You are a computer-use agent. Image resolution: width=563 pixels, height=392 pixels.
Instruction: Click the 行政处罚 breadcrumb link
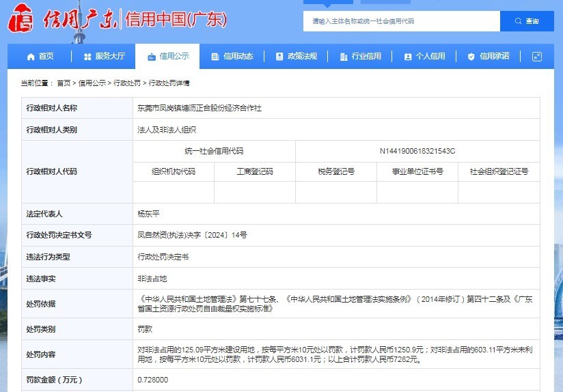click(127, 83)
